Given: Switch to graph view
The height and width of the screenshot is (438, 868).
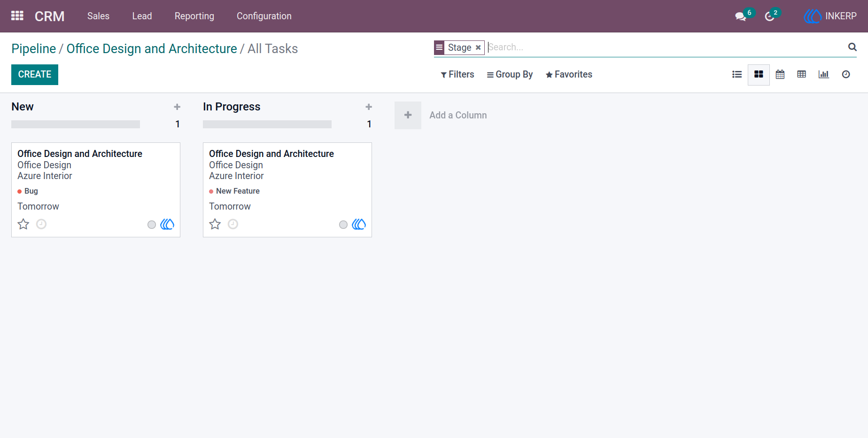Looking at the screenshot, I should click(823, 74).
